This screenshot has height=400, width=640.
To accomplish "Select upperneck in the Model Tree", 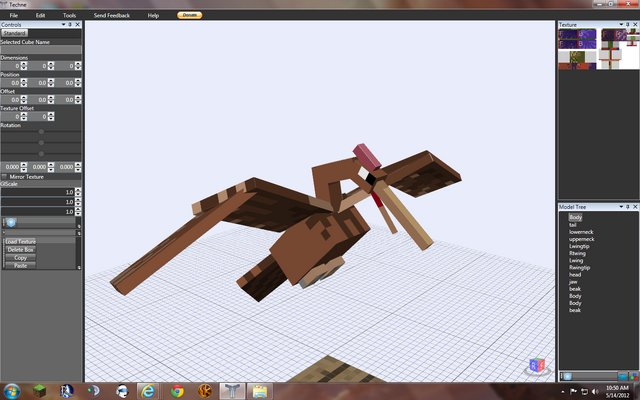I will tap(582, 239).
